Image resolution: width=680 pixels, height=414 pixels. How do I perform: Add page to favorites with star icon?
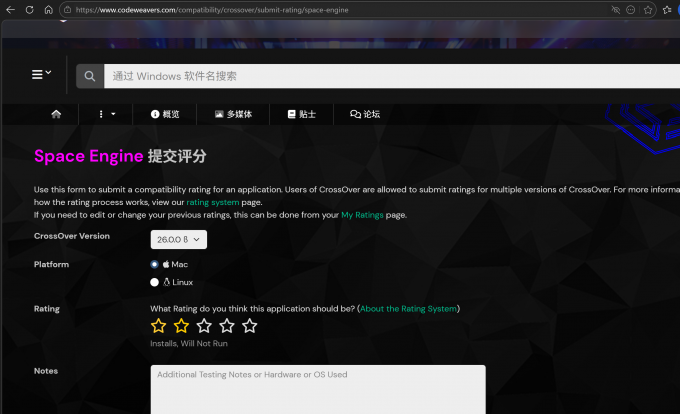coord(648,10)
